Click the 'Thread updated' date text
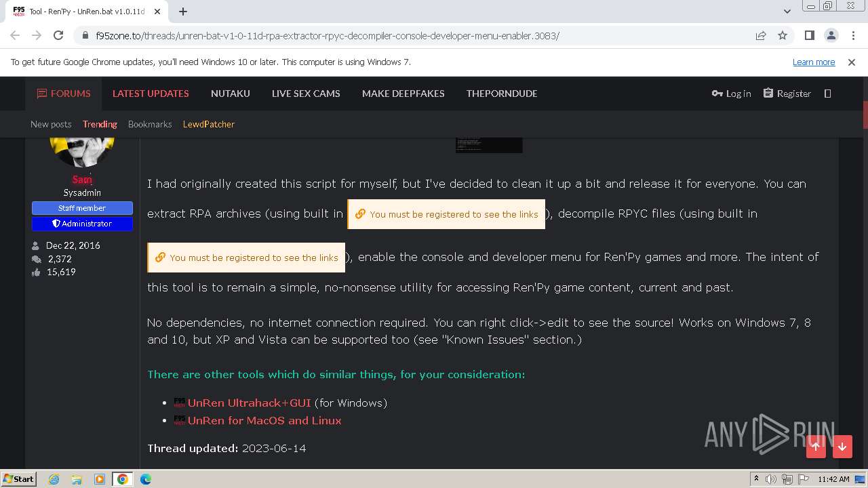The height and width of the screenshot is (488, 868). tap(274, 449)
